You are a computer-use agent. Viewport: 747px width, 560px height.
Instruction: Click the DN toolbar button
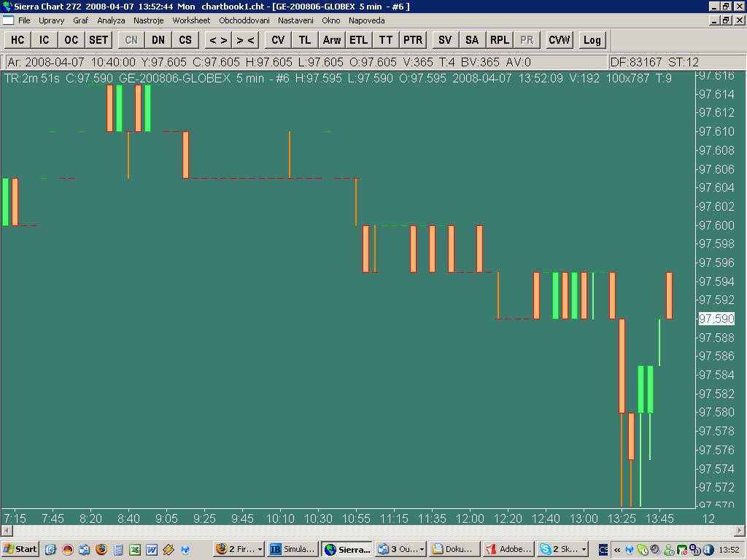[x=158, y=40]
